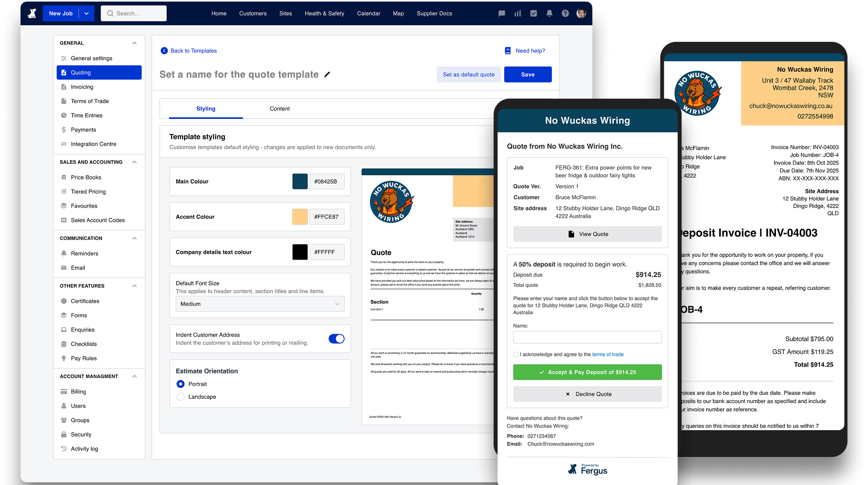The image size is (868, 485).
Task: Open the reports bar chart icon
Action: tap(517, 13)
